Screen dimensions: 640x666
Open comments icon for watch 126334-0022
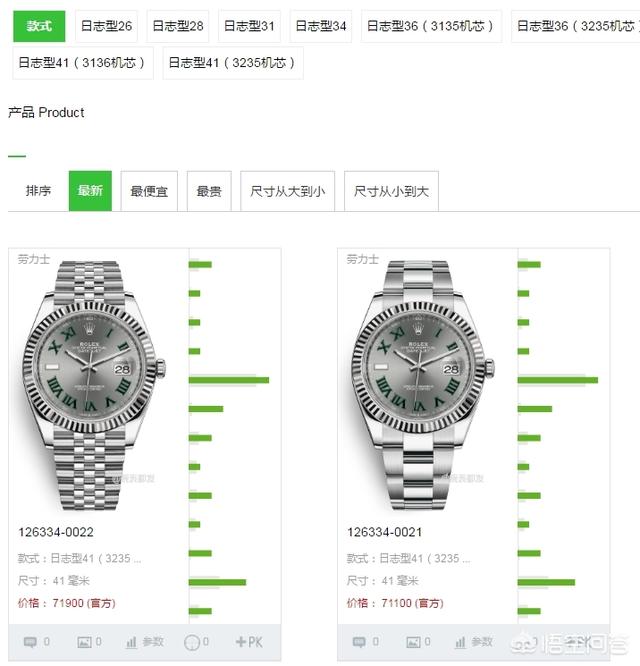pyautogui.click(x=30, y=642)
